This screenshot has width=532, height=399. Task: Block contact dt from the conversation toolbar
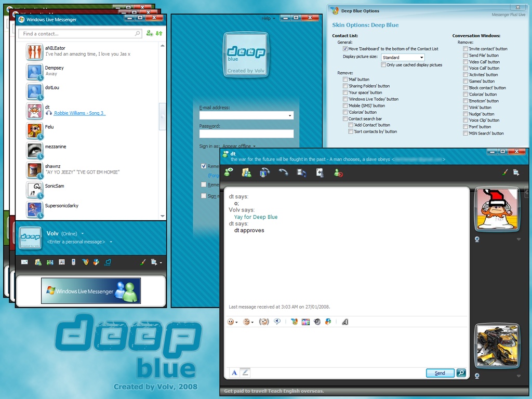point(338,172)
